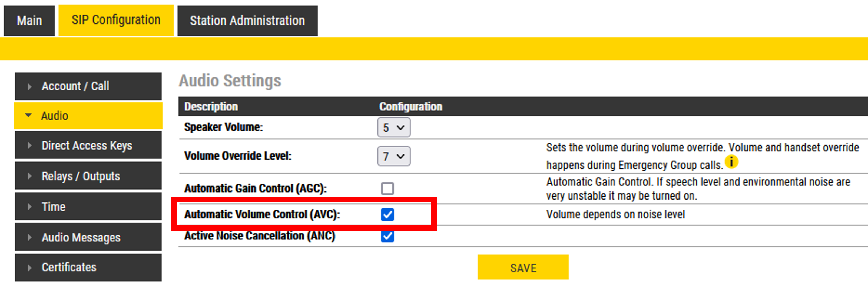This screenshot has width=868, height=287.
Task: Collapse the Audio section arrow icon
Action: click(29, 115)
